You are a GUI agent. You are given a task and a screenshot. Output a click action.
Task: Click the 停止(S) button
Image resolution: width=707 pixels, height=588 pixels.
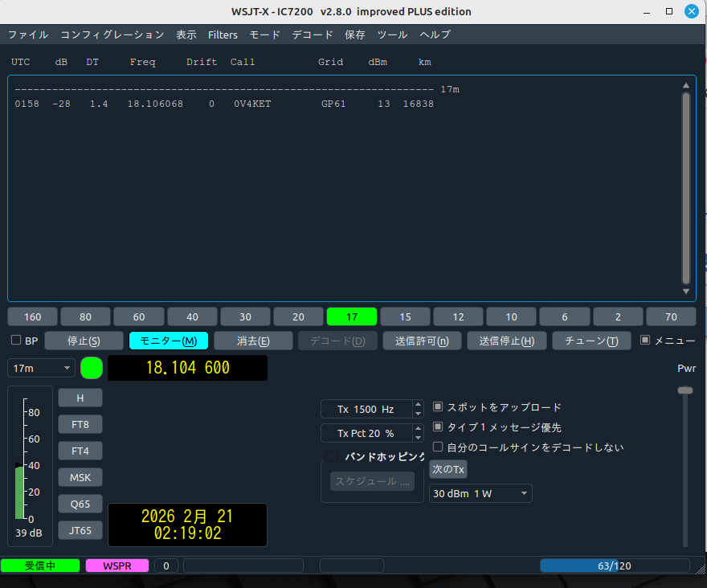click(84, 341)
